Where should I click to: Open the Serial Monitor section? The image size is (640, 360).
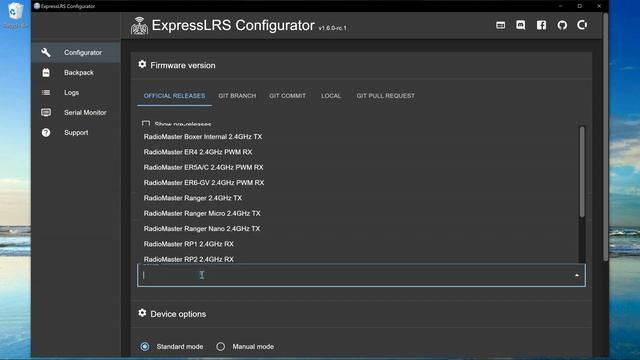coord(76,113)
